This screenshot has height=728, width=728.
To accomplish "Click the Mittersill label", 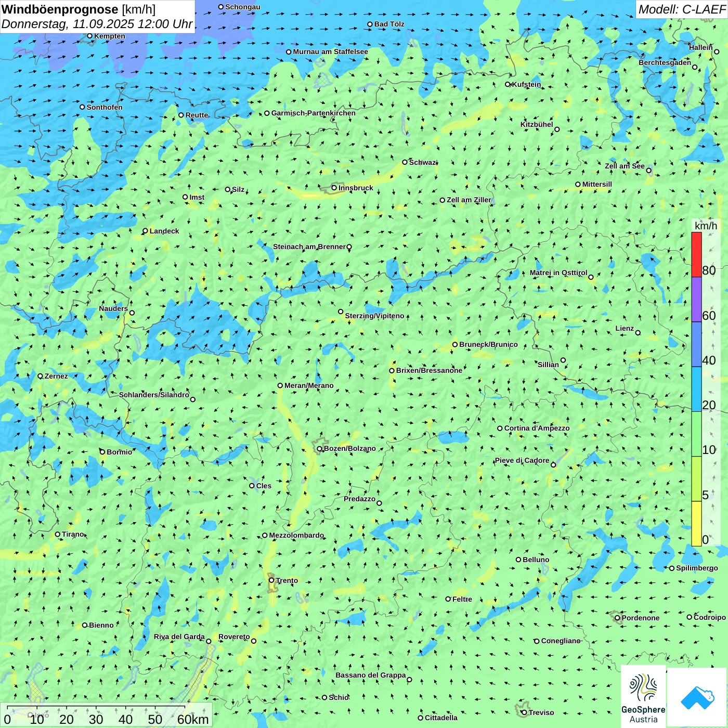I will (x=597, y=184).
